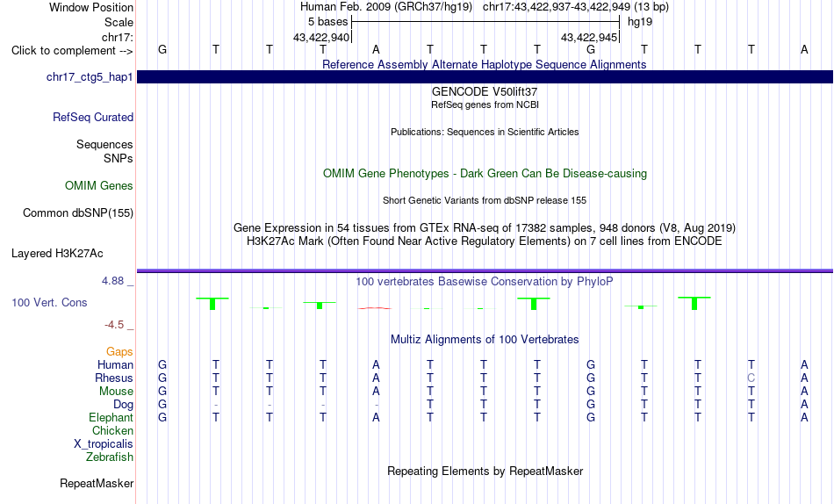Click the hg19 label beside the scale bar
834x504 pixels.
pyautogui.click(x=640, y=22)
